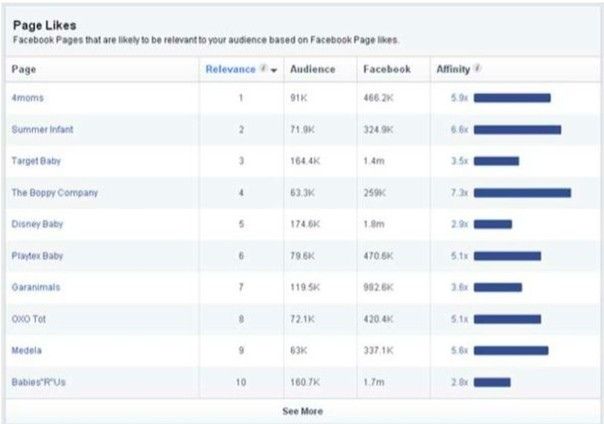Click the Audience column header
The width and height of the screenshot is (604, 424).
[312, 69]
